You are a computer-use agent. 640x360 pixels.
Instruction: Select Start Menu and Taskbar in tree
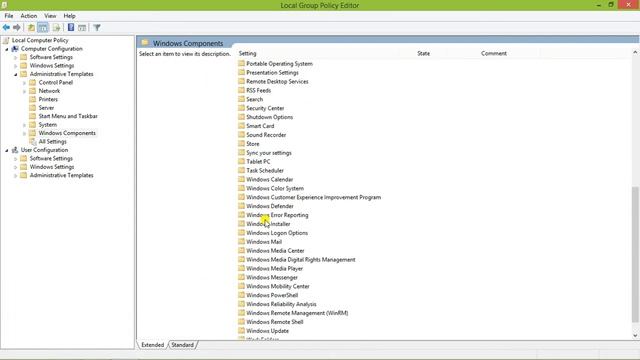[x=68, y=116]
